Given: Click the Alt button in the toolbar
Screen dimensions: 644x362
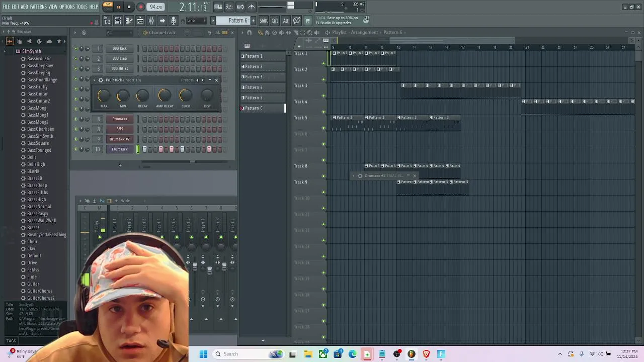Looking at the screenshot, I should click(285, 21).
